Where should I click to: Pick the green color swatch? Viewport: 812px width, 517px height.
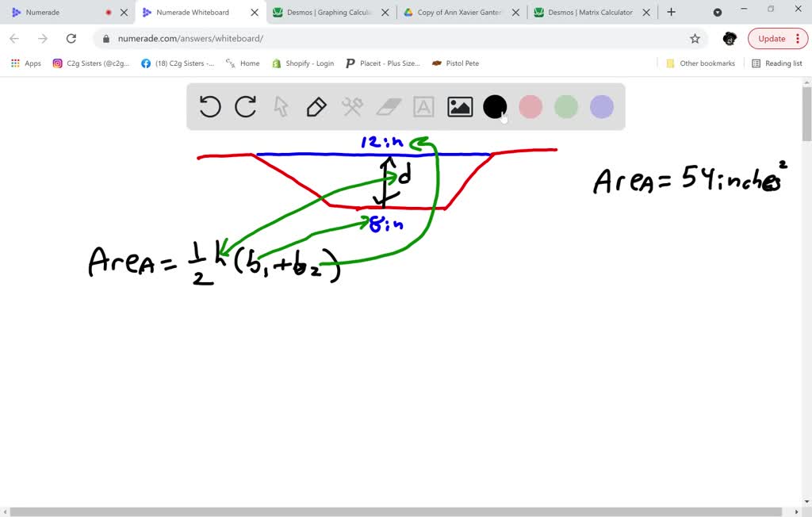click(x=565, y=106)
